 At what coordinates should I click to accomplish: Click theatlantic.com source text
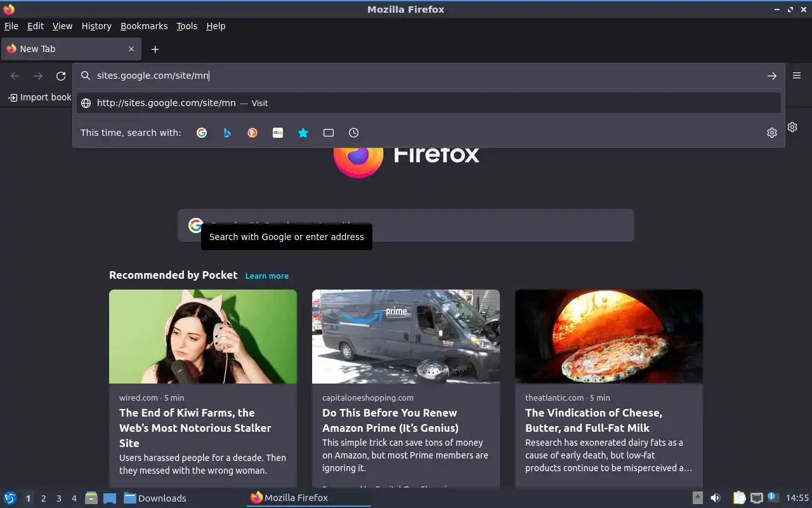point(554,398)
